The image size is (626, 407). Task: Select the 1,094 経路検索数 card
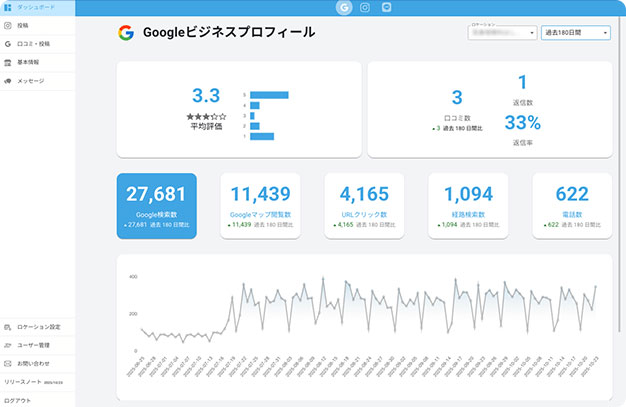click(x=468, y=206)
